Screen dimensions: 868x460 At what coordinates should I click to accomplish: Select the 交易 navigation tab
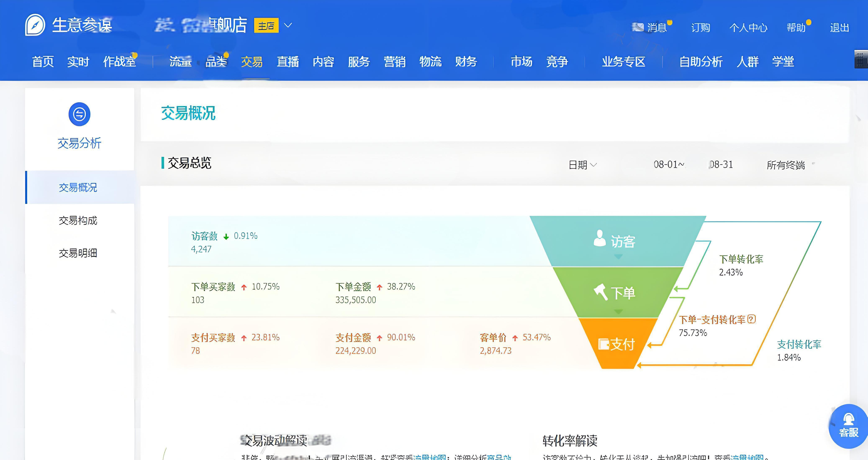tap(252, 62)
